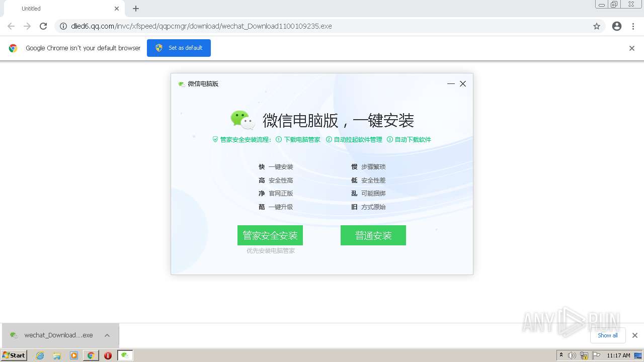Click the 官网正版 feature text

pyautogui.click(x=281, y=194)
